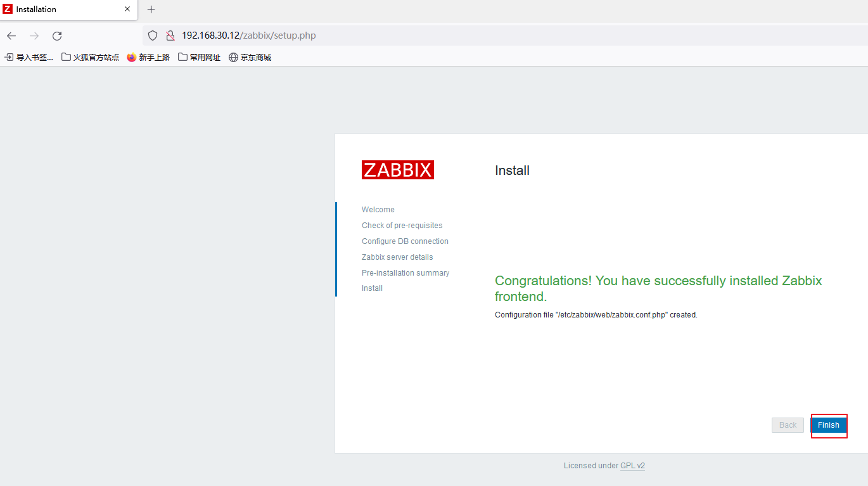The image size is (868, 486).
Task: Click the Zabbix server details step
Action: (x=397, y=257)
